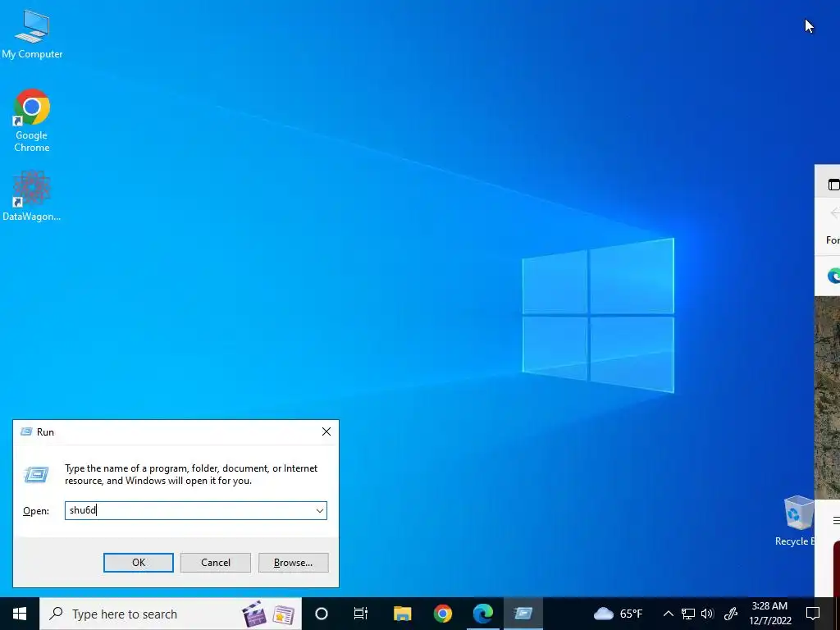Switch to Microsoft Edge on the taskbar
The width and height of the screenshot is (840, 630).
click(x=482, y=614)
